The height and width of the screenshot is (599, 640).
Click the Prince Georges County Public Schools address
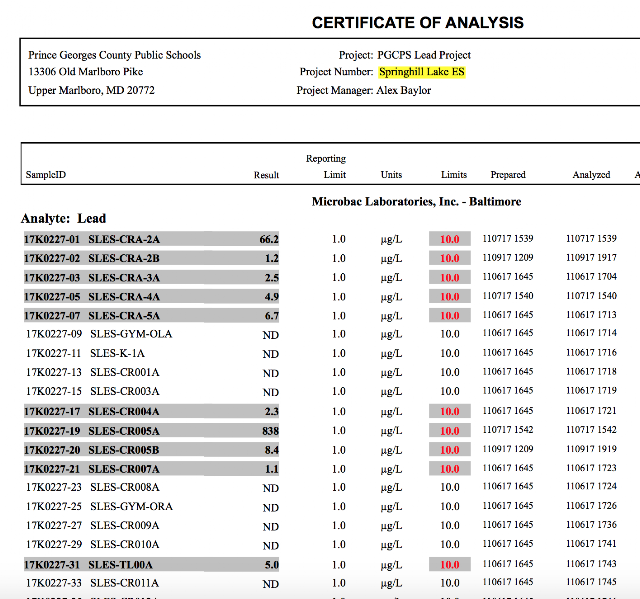point(114,72)
